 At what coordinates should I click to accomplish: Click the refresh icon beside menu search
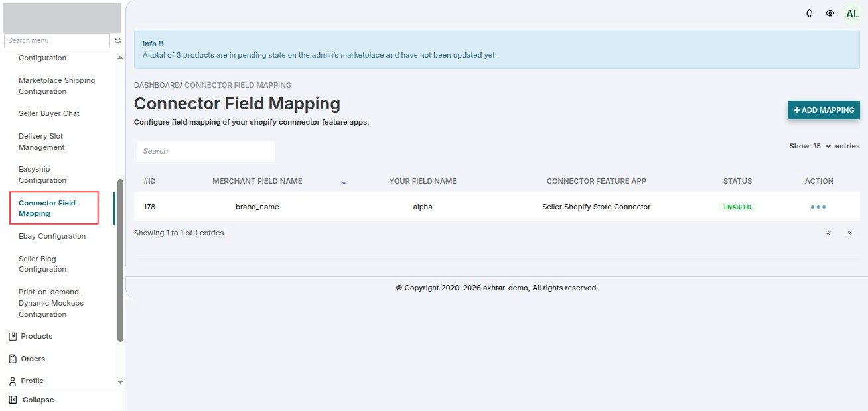point(117,40)
